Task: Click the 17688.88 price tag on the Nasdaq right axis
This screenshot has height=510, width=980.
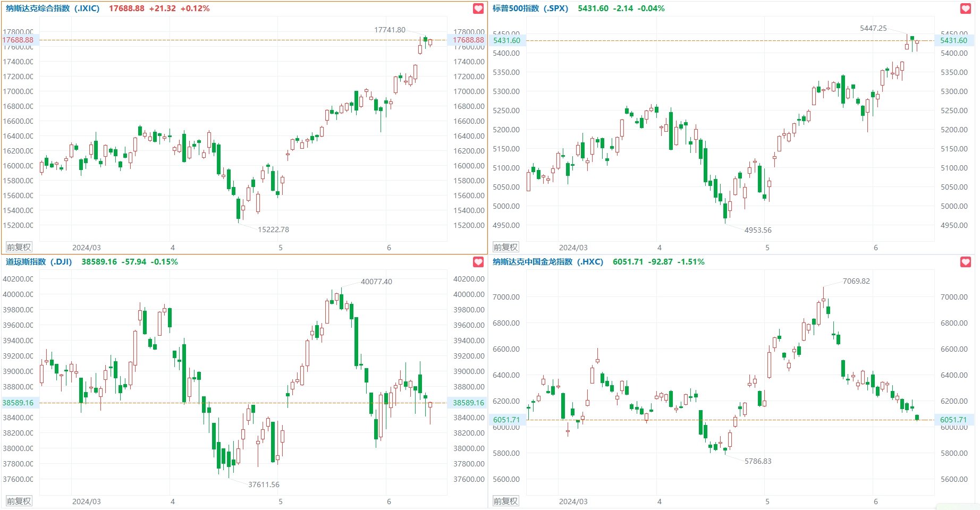Action: 468,40
